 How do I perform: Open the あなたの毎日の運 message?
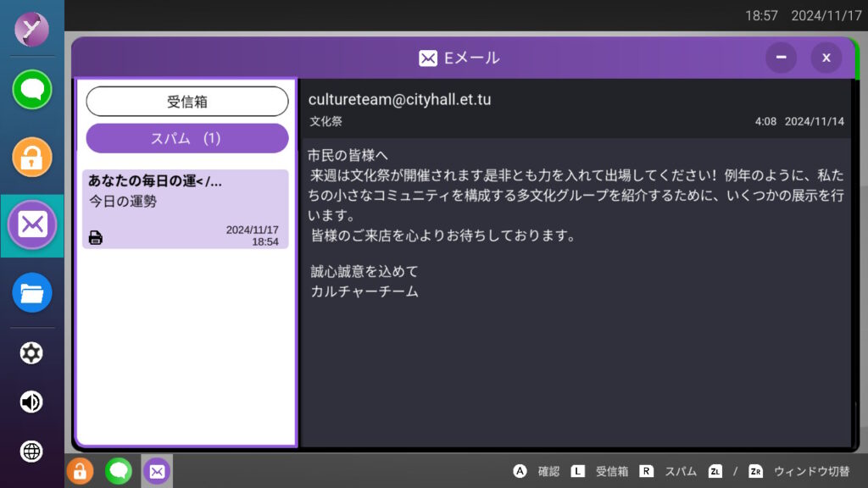[186, 209]
